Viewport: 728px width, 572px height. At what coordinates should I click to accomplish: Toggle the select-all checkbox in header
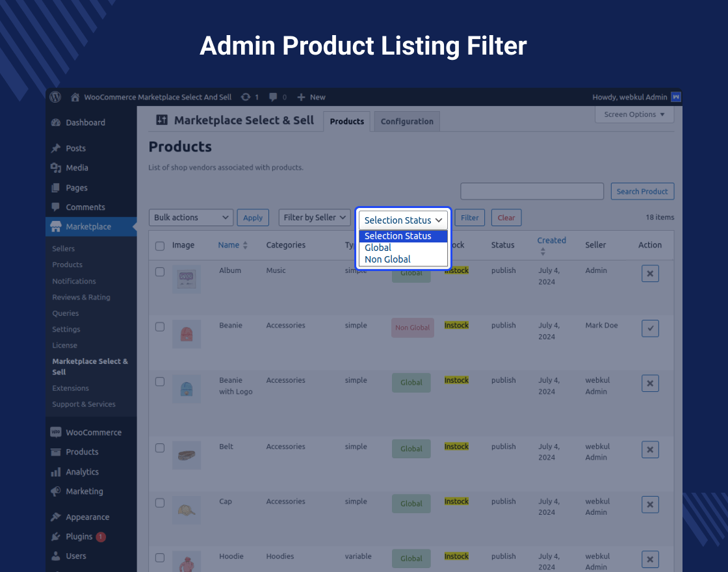pos(160,246)
